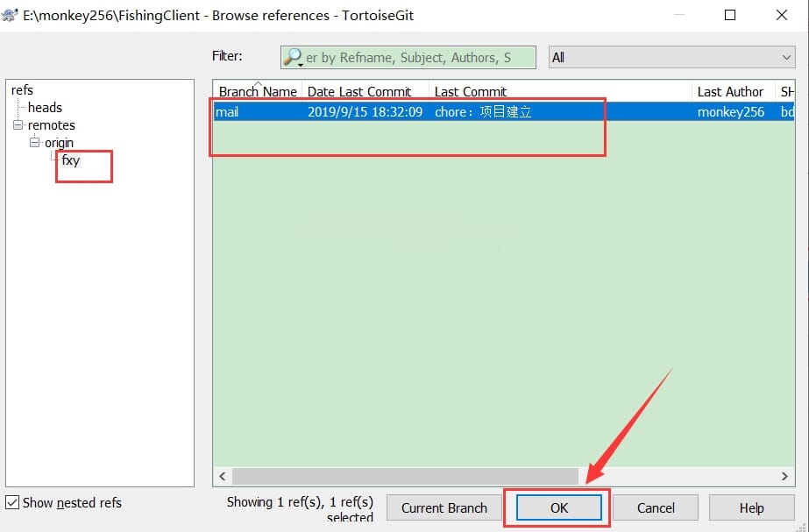The width and height of the screenshot is (809, 532).
Task: Sort by the Last Commit column header
Action: pos(560,91)
